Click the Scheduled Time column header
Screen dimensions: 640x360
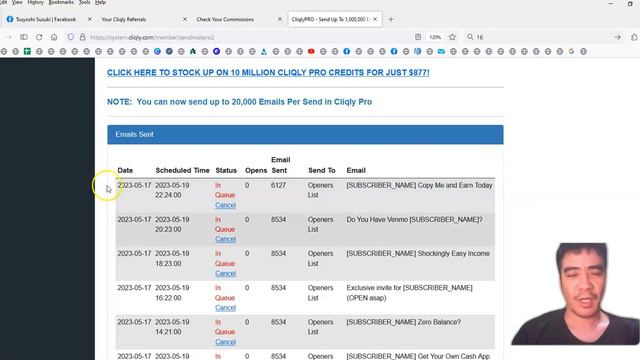point(182,171)
